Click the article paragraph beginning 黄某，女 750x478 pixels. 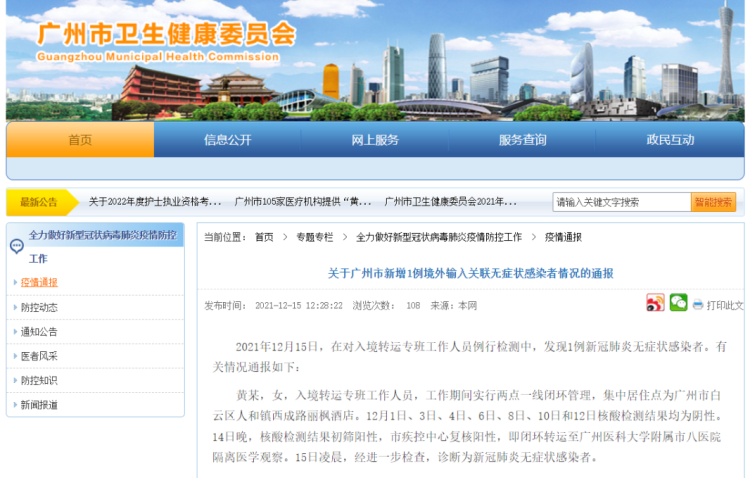(x=467, y=426)
